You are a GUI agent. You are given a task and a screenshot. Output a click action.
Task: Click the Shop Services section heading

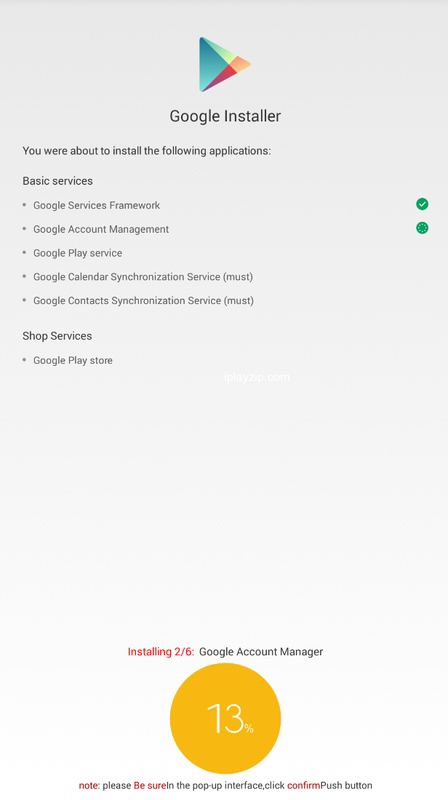pos(57,336)
